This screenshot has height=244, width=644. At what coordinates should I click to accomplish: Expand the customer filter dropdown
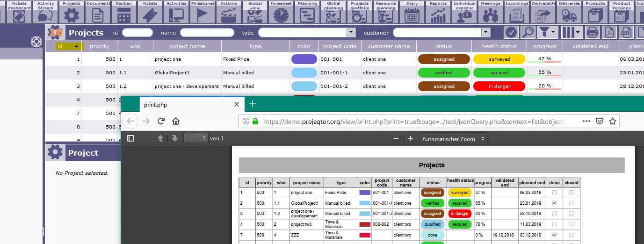(486, 33)
